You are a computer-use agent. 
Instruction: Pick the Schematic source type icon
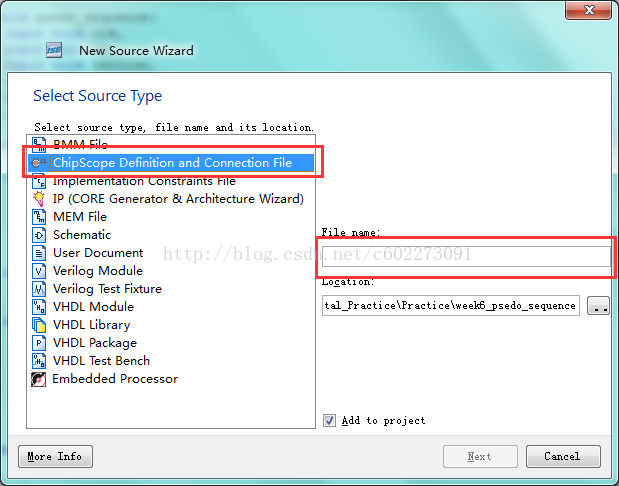click(39, 235)
